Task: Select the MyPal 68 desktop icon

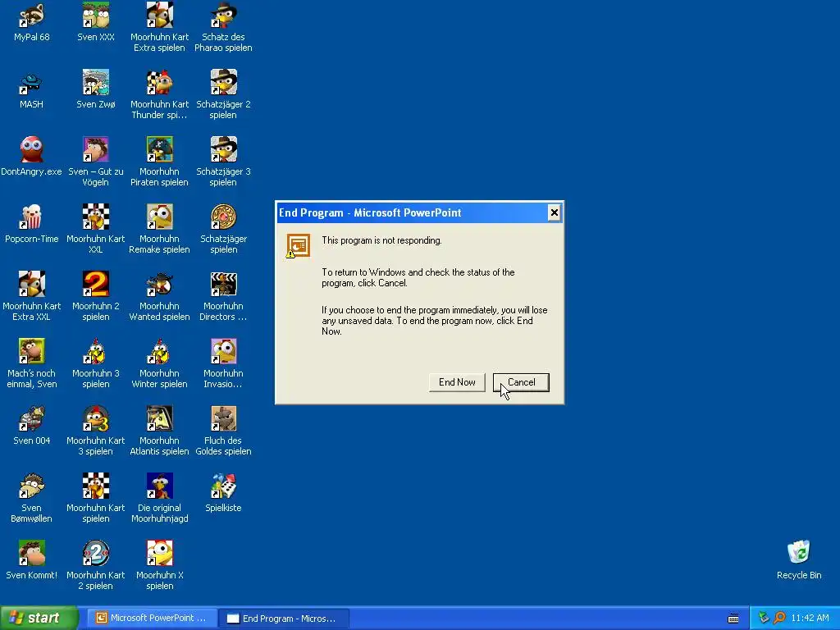Action: pos(32,15)
